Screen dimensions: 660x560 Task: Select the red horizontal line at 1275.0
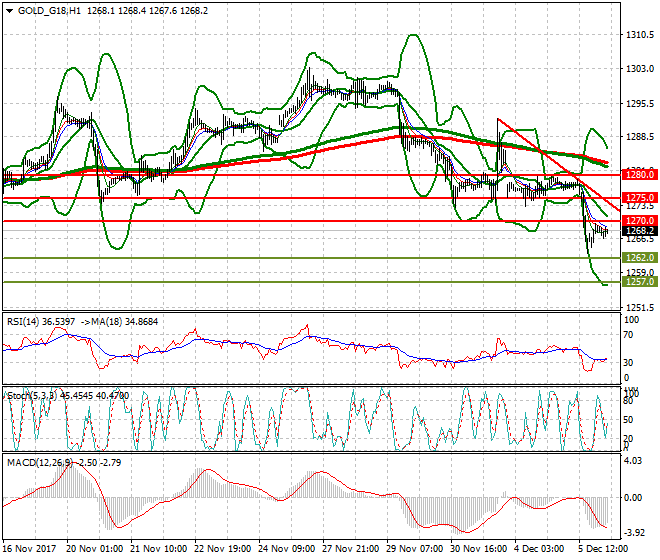[311, 198]
